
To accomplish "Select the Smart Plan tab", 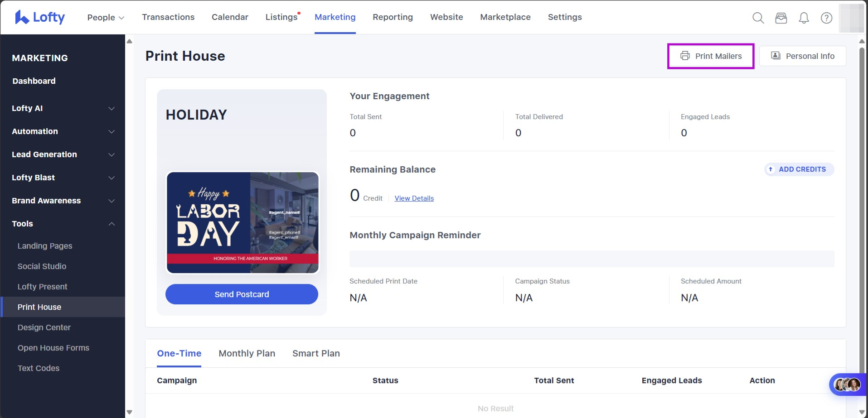I will (316, 353).
